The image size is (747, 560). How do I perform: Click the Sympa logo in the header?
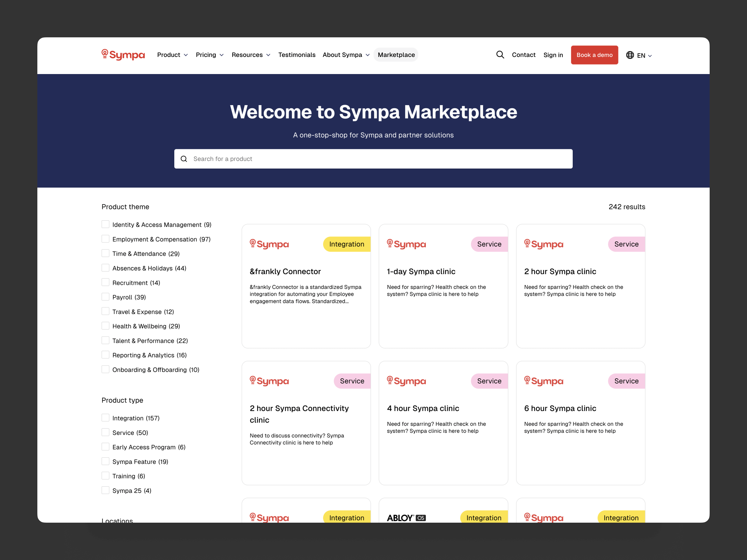pyautogui.click(x=123, y=55)
